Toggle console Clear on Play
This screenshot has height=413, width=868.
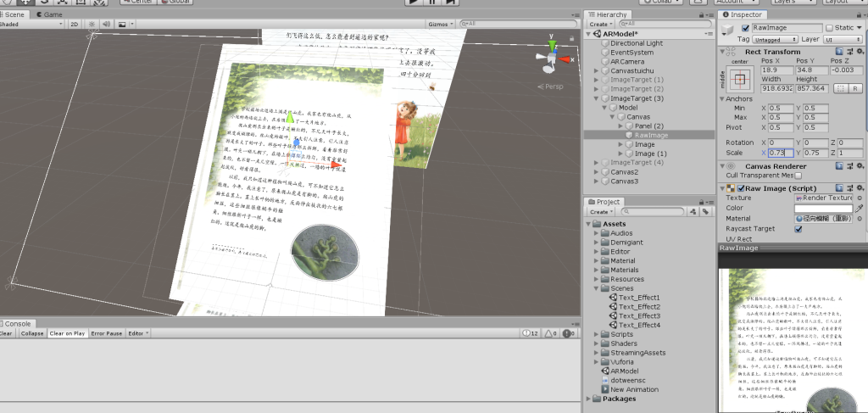pos(67,333)
